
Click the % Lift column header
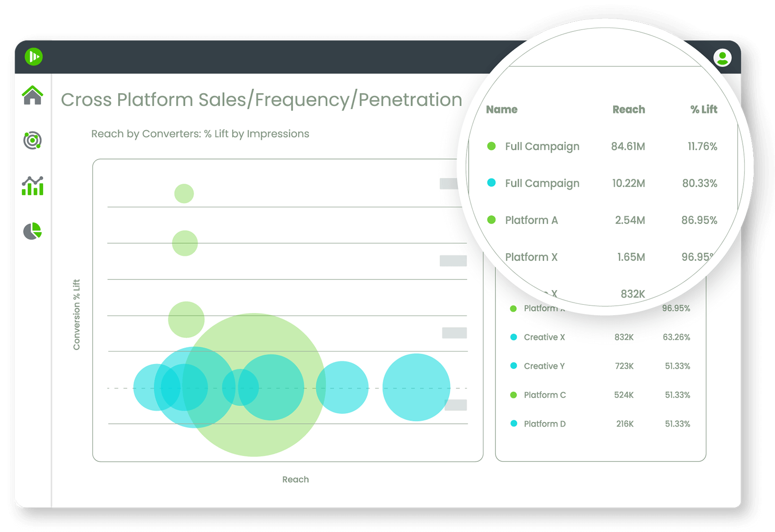(x=703, y=109)
